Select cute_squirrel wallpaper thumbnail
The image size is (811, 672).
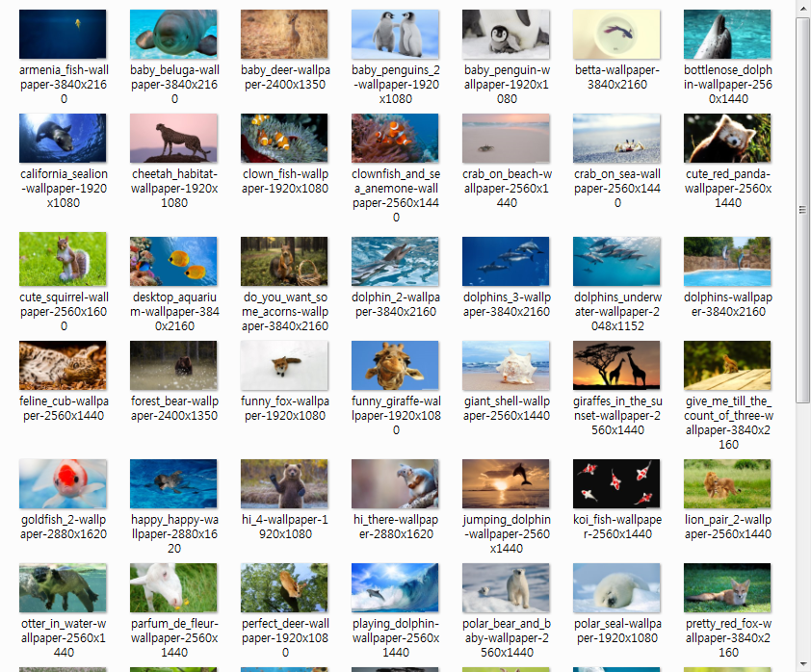tap(63, 259)
